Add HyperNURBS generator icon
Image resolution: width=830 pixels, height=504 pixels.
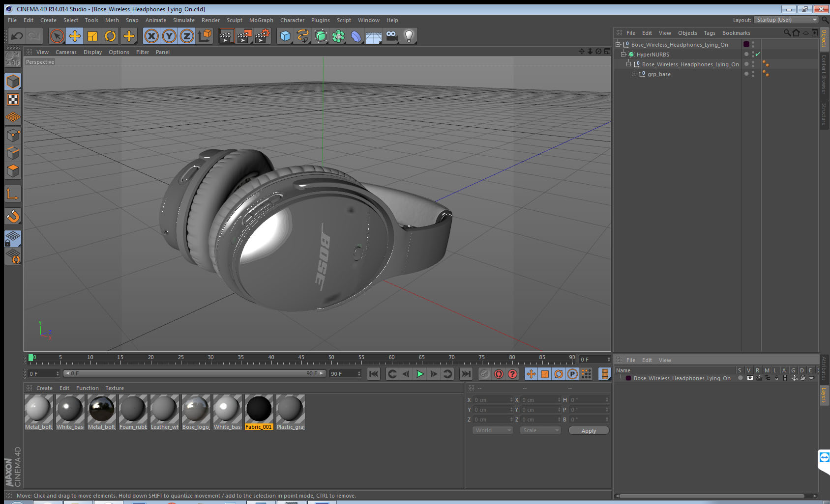[321, 36]
